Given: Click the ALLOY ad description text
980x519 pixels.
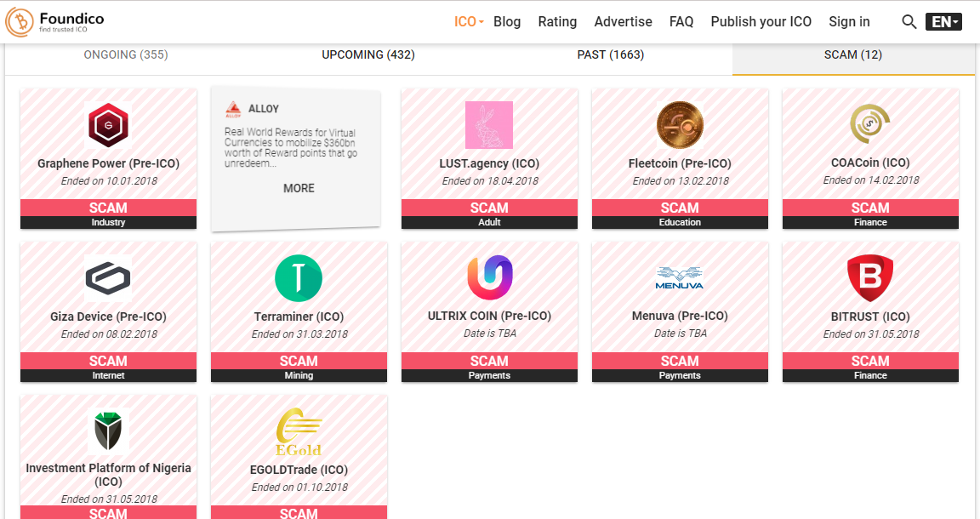Looking at the screenshot, I should (x=291, y=147).
